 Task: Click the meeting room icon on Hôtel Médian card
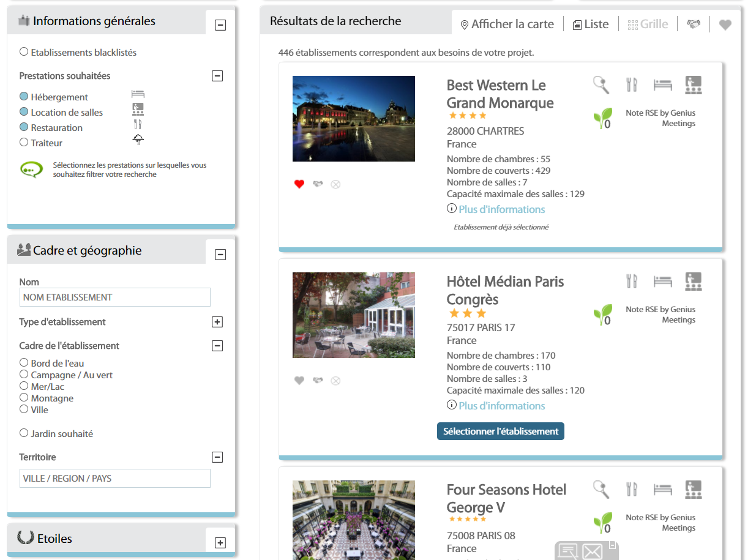[x=693, y=281]
